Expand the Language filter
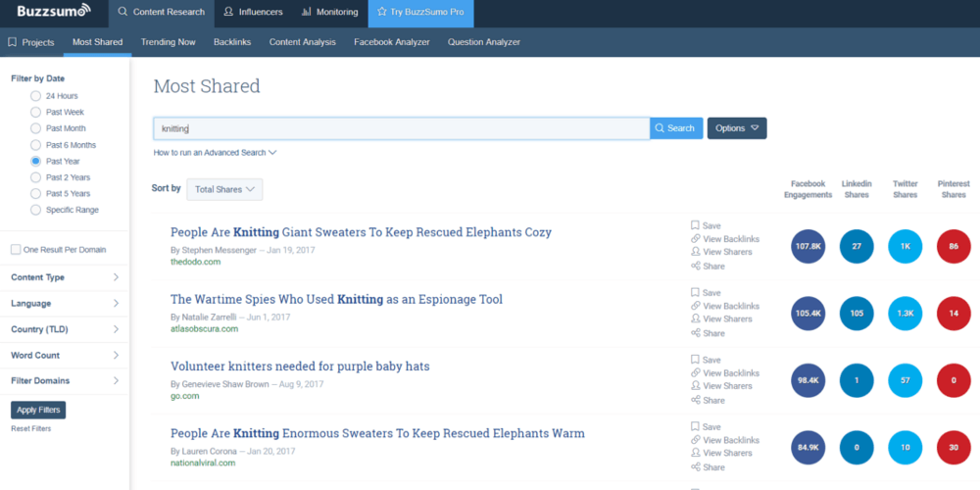 click(65, 304)
